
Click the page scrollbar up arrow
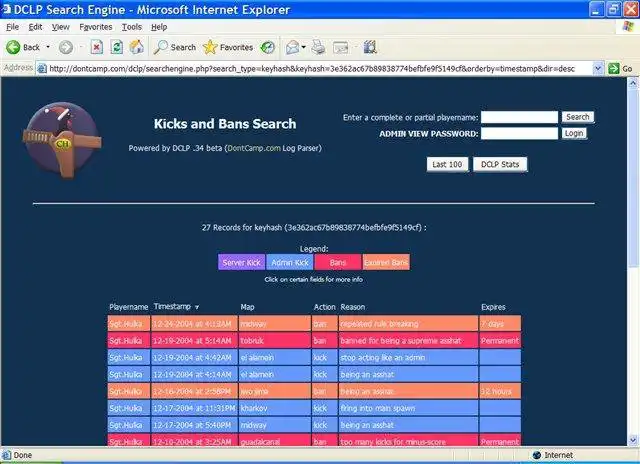[x=632, y=83]
